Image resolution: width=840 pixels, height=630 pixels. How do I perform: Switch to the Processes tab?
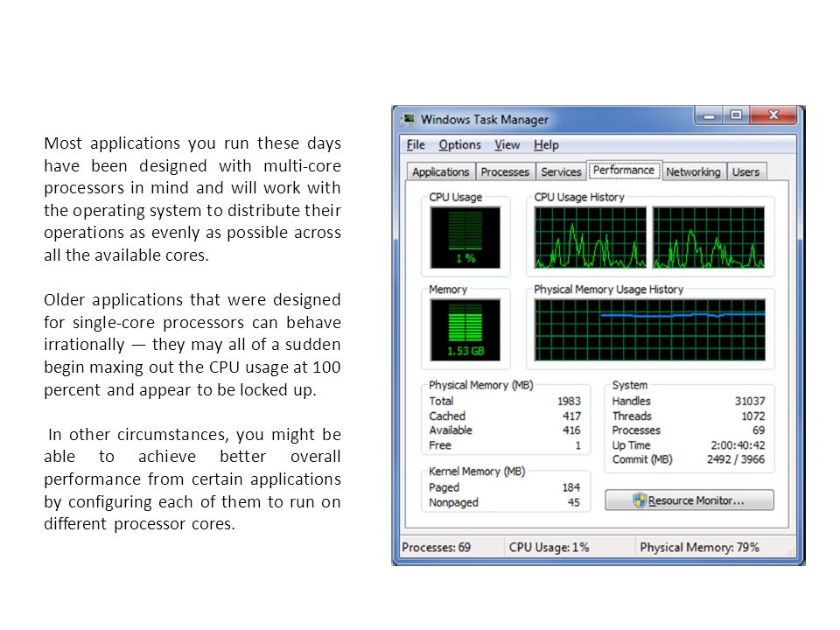(x=505, y=172)
